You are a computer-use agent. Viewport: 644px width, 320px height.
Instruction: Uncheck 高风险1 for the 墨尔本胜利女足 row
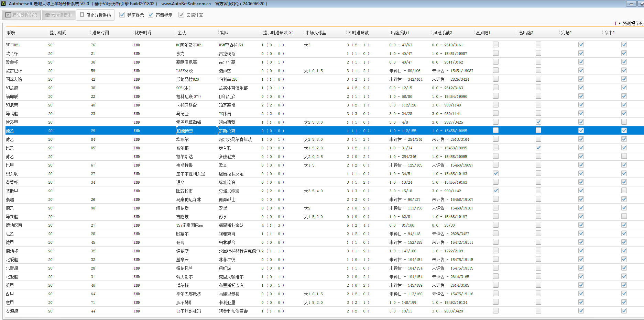[x=495, y=173]
